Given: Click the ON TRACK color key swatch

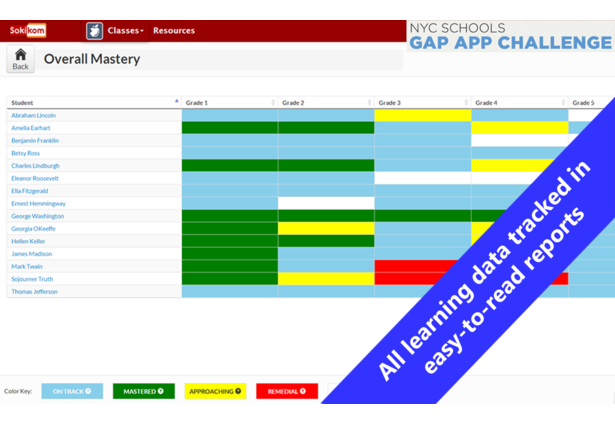Looking at the screenshot, I should 72,391.
